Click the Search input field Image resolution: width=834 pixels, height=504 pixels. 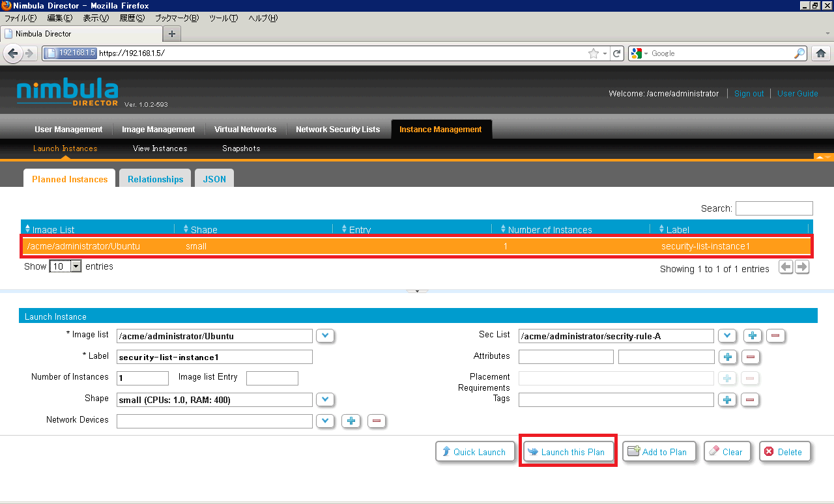click(x=774, y=208)
